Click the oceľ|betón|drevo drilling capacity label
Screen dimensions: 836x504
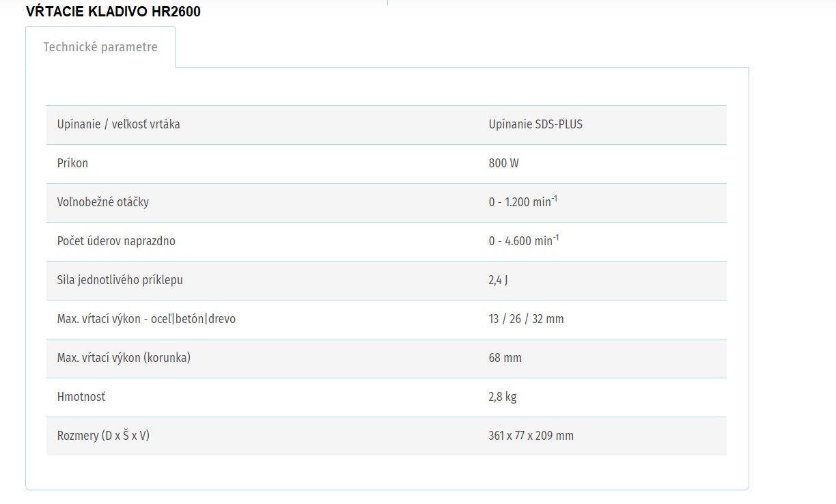pos(146,319)
